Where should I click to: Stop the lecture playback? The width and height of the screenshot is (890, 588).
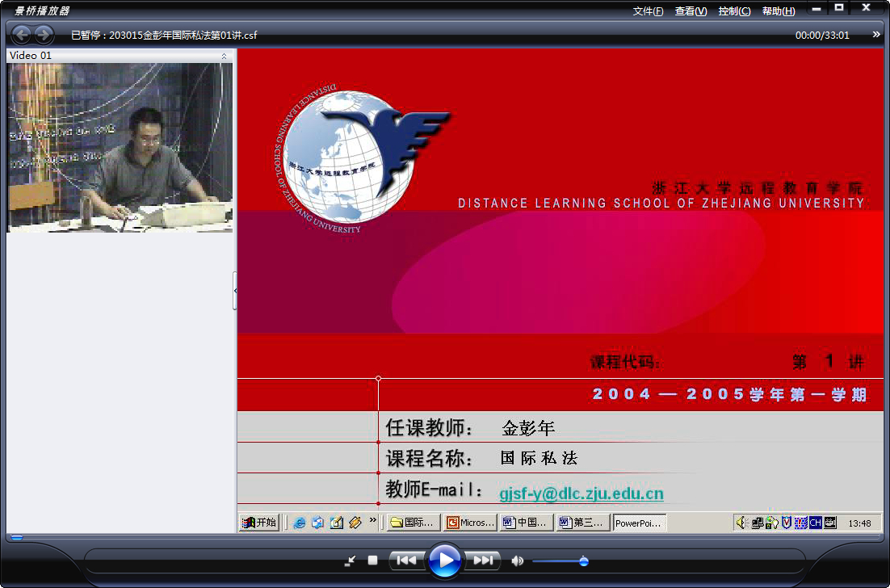click(x=372, y=561)
